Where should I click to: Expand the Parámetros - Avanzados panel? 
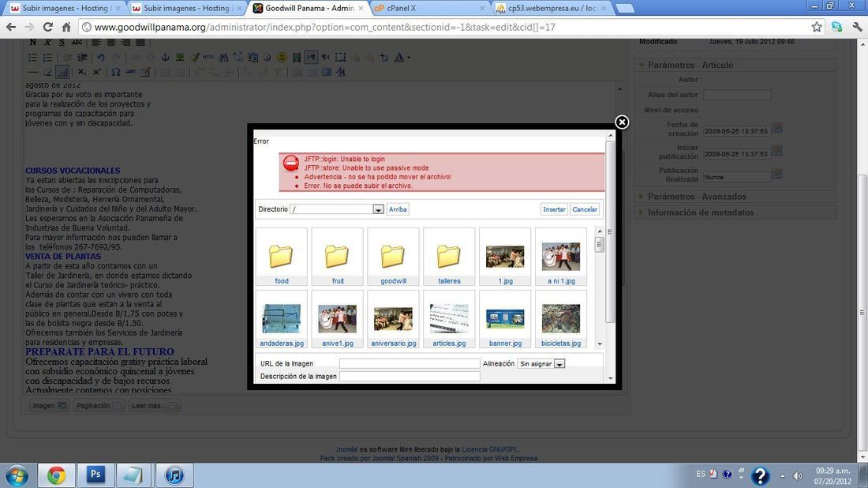point(735,197)
